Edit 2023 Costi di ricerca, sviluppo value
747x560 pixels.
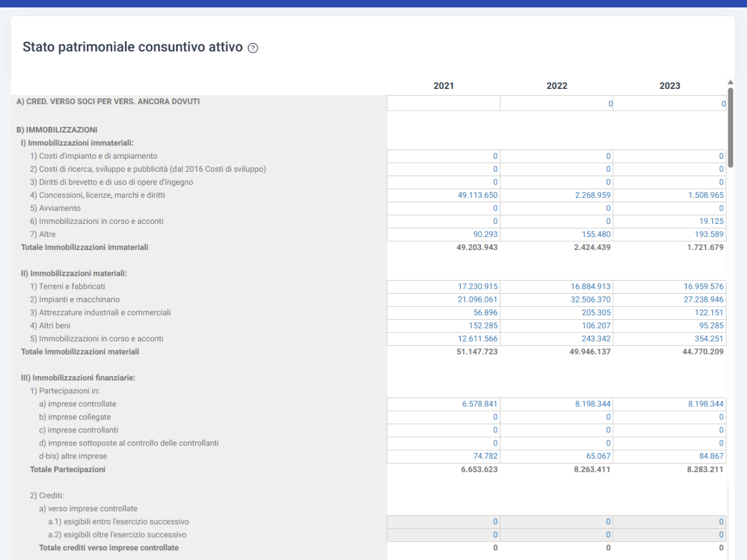(670, 169)
